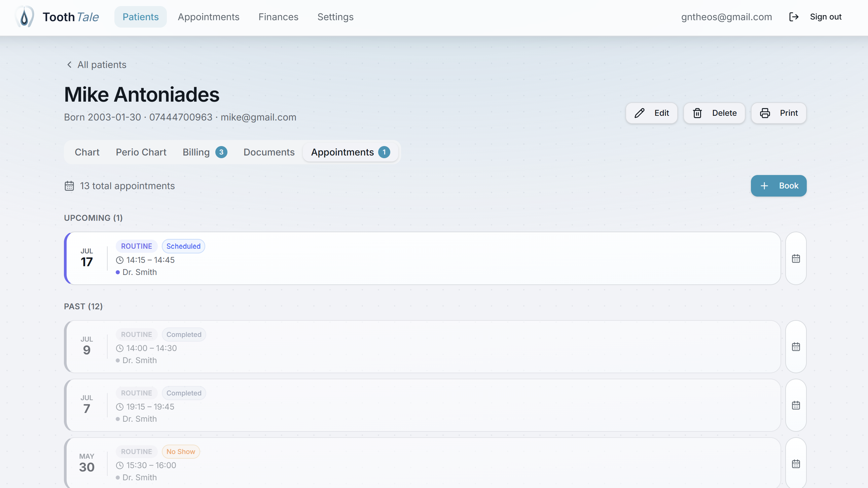Screen dimensions: 868x488
Task: Click the back chevron beside All patients
Action: coord(69,65)
